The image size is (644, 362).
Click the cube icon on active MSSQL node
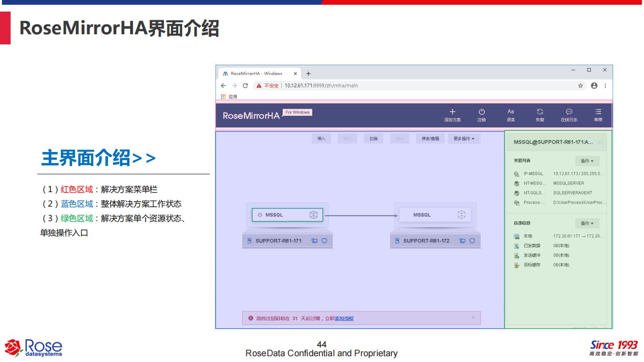[314, 215]
